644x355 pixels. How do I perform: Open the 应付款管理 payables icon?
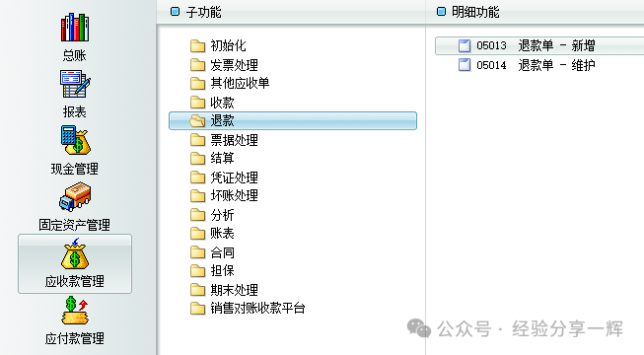tap(75, 311)
